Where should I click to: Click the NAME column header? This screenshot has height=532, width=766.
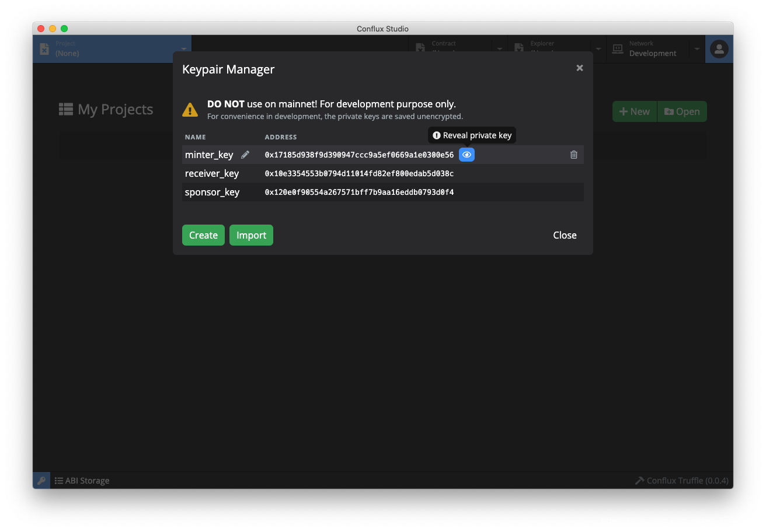196,137
